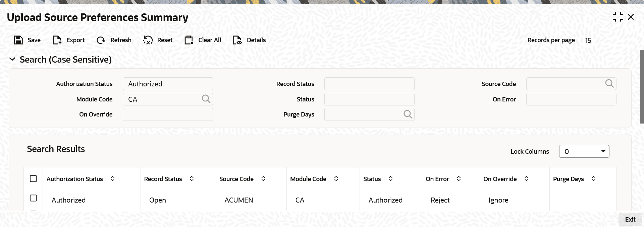Viewport: 644px width, 229px height.
Task: Click the Reset icon
Action: 148,40
